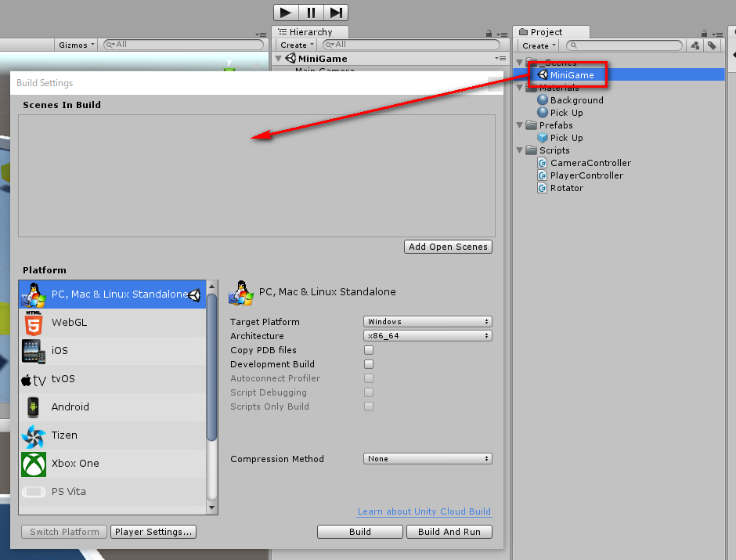Image resolution: width=736 pixels, height=560 pixels.
Task: Click the Scripts folder icon in Project
Action: (x=532, y=150)
